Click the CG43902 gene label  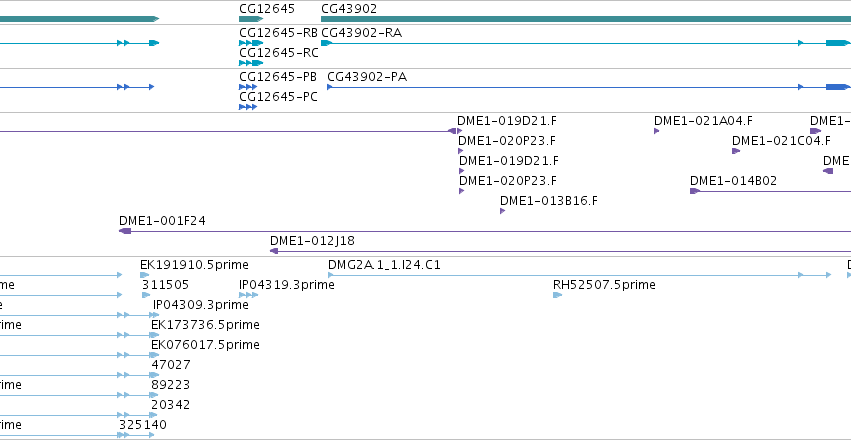tap(349, 9)
